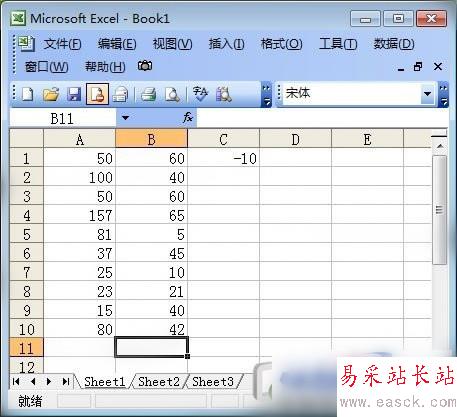Click the highlighted Permission icon
The height and width of the screenshot is (417, 457).
pyautogui.click(x=97, y=94)
